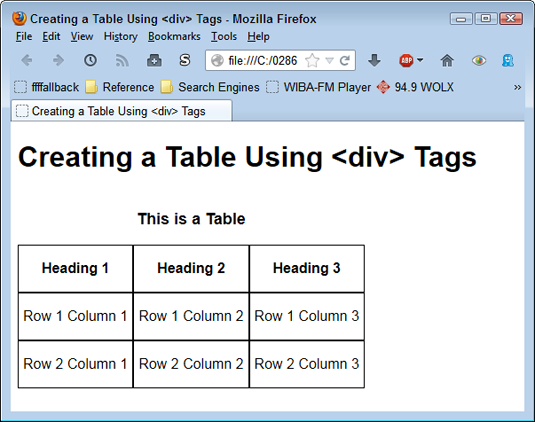Click the Downloads arrow icon
Viewport: 535px width, 422px height.
tap(374, 61)
